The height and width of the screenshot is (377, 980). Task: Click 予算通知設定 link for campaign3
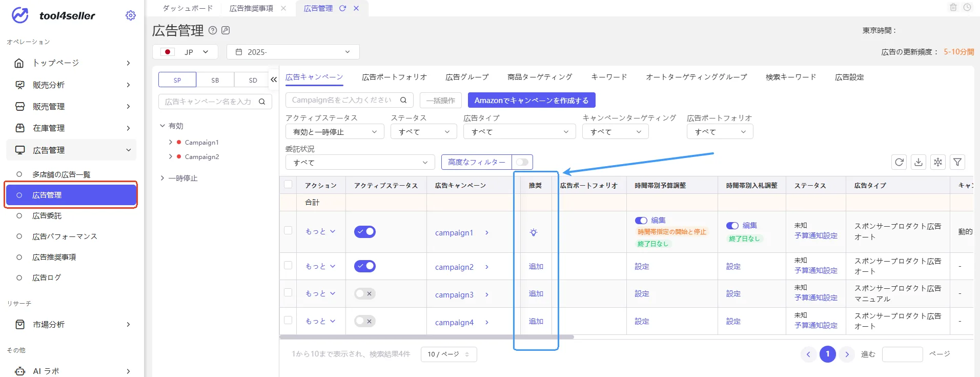click(816, 297)
